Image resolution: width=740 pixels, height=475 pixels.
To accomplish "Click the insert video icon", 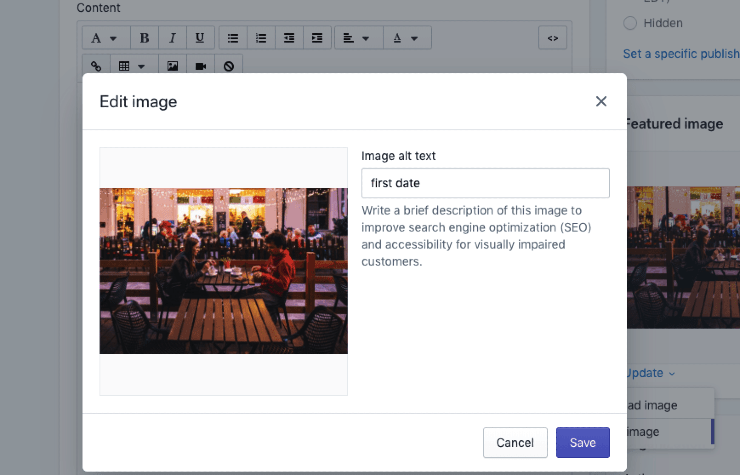I will tap(201, 66).
